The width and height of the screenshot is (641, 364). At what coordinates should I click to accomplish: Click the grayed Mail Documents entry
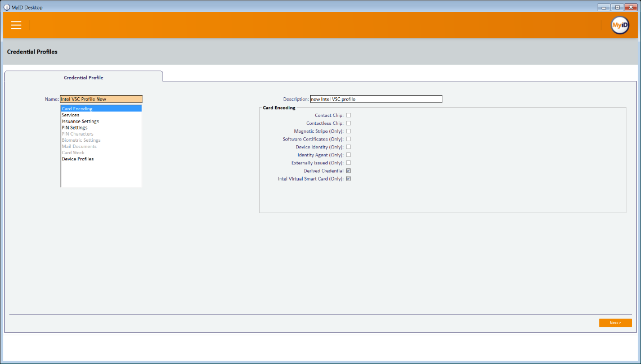[101, 146]
